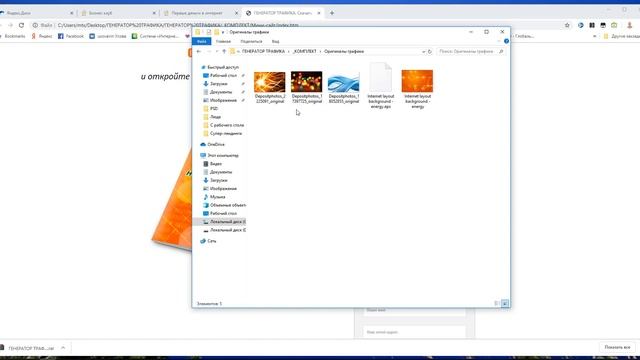Open Другие закладки bookmarks folder
The width and height of the screenshot is (640, 360).
(621, 36)
